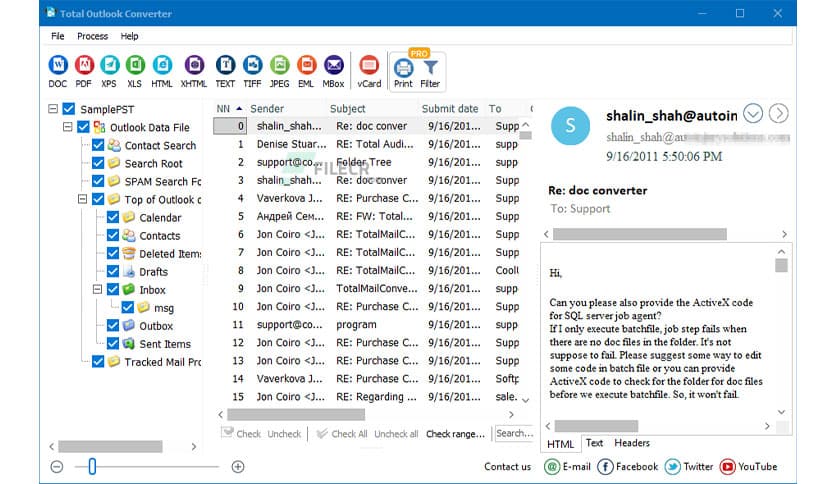
Task: Toggle the Inbox checkbox
Action: [x=112, y=289]
